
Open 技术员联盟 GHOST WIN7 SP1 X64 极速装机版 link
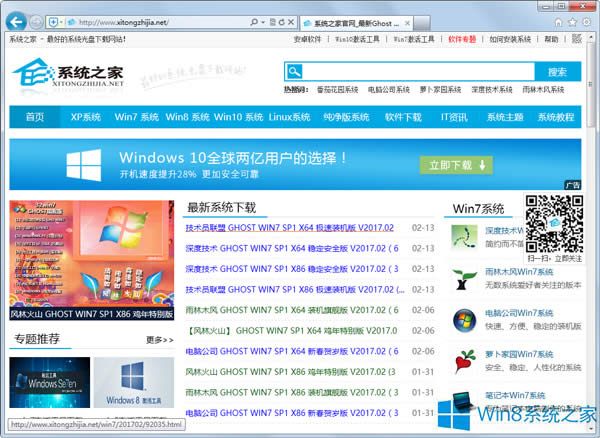[290, 228]
